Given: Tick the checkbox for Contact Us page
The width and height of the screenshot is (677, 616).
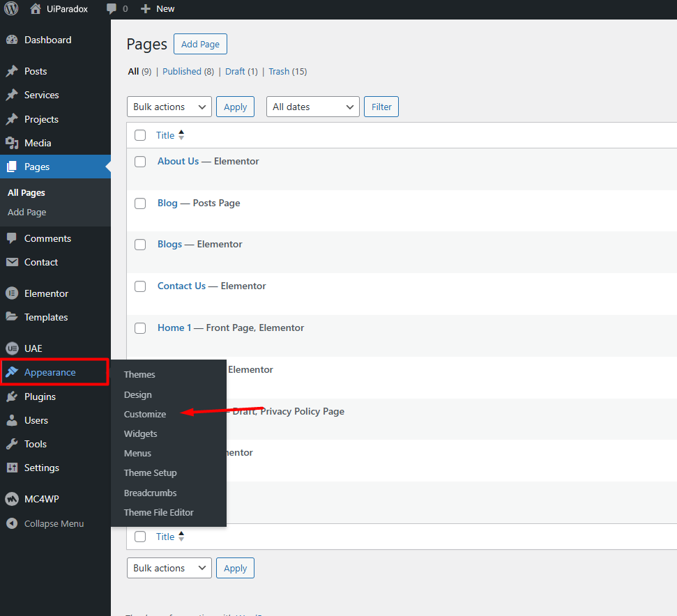Looking at the screenshot, I should [x=140, y=286].
